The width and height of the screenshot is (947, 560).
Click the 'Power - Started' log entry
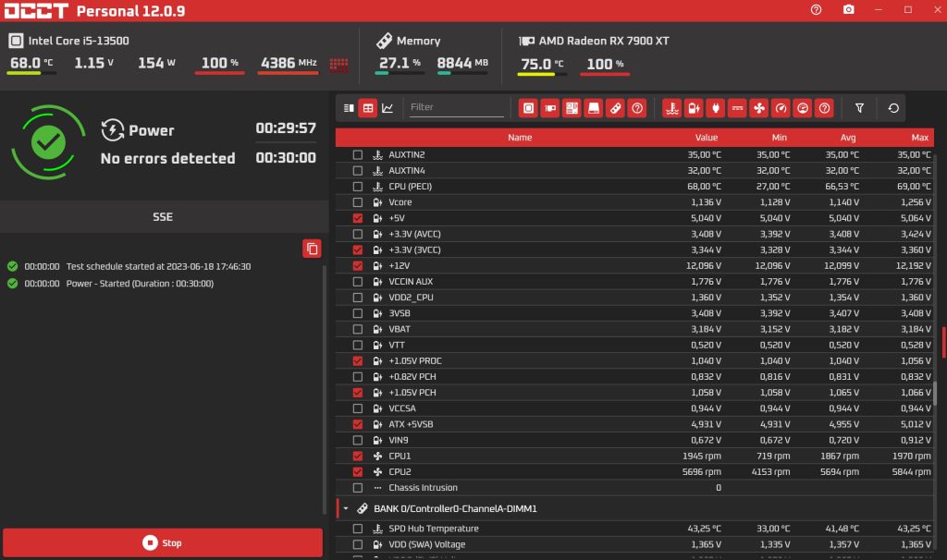(x=140, y=283)
